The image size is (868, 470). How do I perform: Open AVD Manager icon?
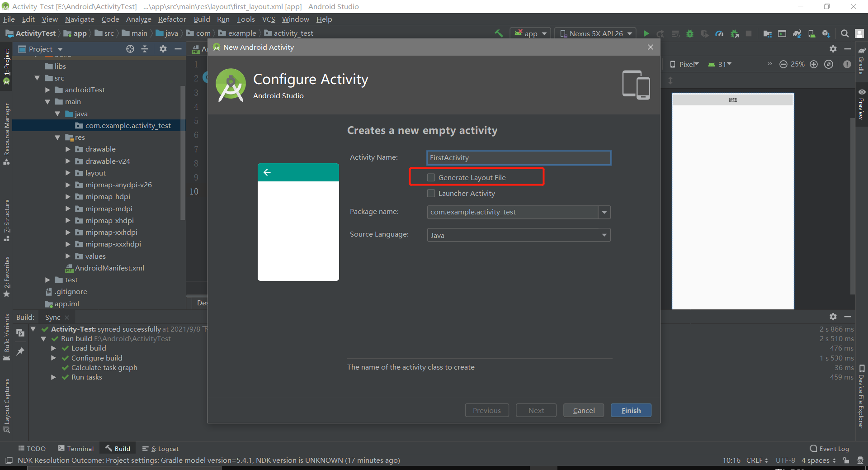(811, 33)
